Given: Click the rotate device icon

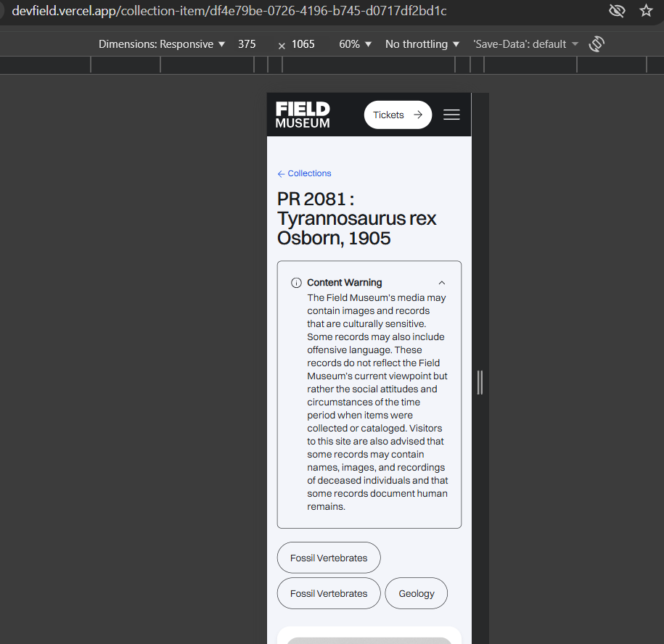Looking at the screenshot, I should coord(597,44).
